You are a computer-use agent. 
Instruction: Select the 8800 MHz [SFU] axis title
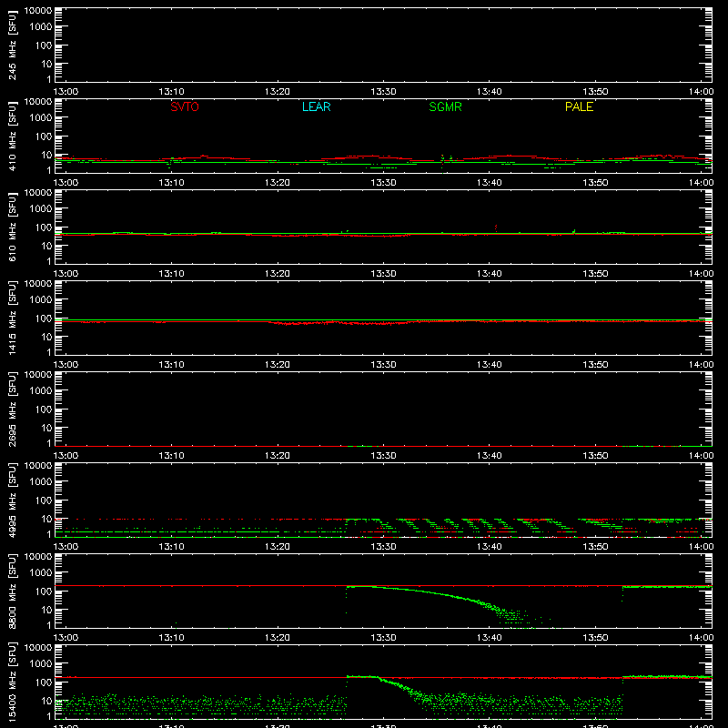click(x=12, y=591)
